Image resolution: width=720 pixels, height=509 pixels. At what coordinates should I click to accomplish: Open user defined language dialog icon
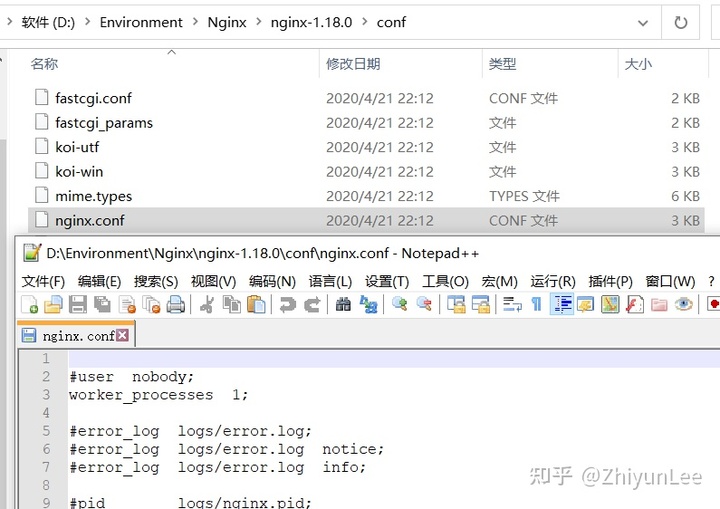point(585,305)
